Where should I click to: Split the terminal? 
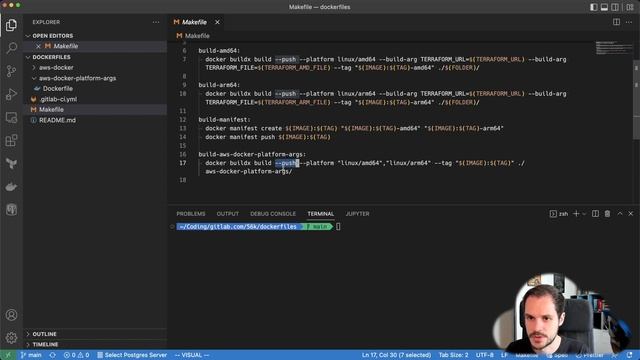coord(596,213)
